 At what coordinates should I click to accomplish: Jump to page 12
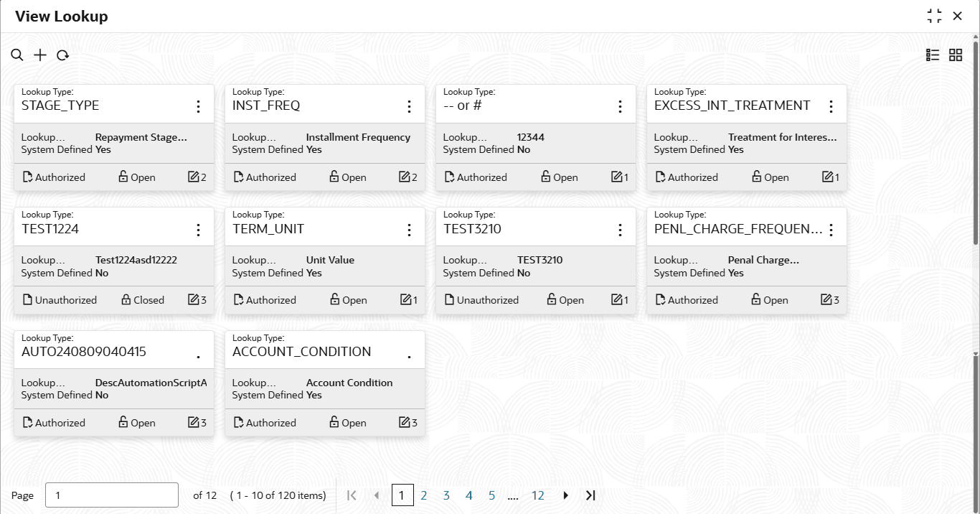537,495
